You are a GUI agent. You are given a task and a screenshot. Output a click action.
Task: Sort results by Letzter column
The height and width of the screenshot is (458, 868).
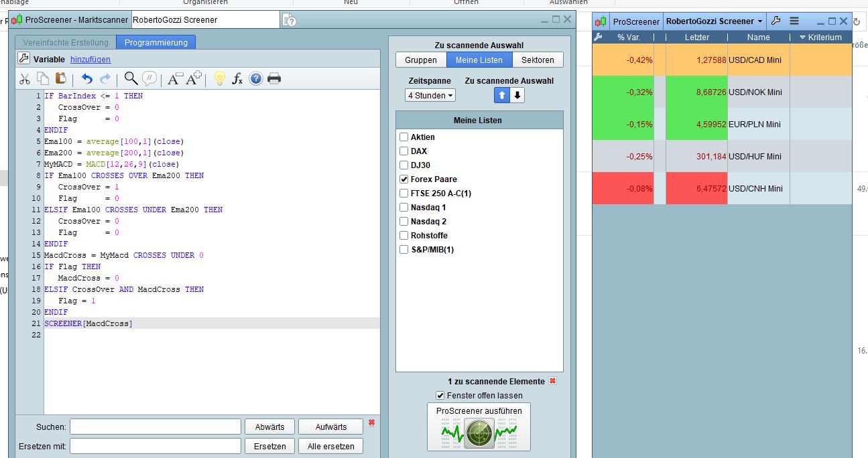(696, 37)
